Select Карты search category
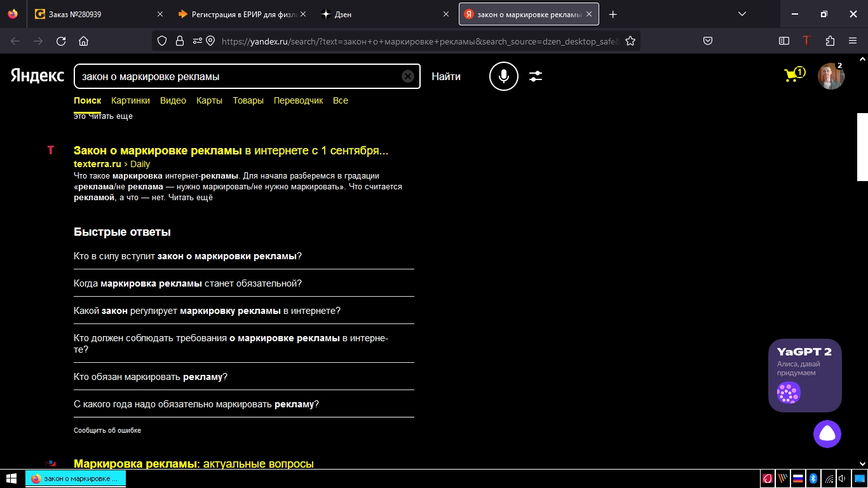Screen dimensions: 868x488 click(209, 100)
